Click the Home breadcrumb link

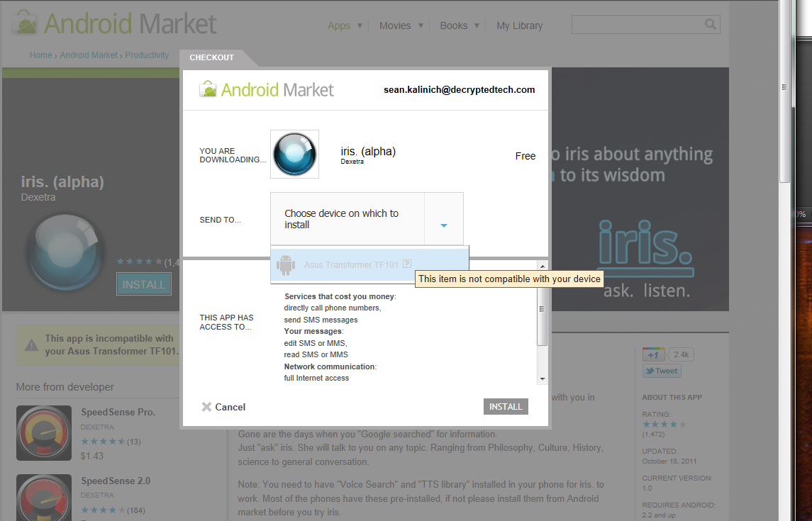tap(40, 55)
